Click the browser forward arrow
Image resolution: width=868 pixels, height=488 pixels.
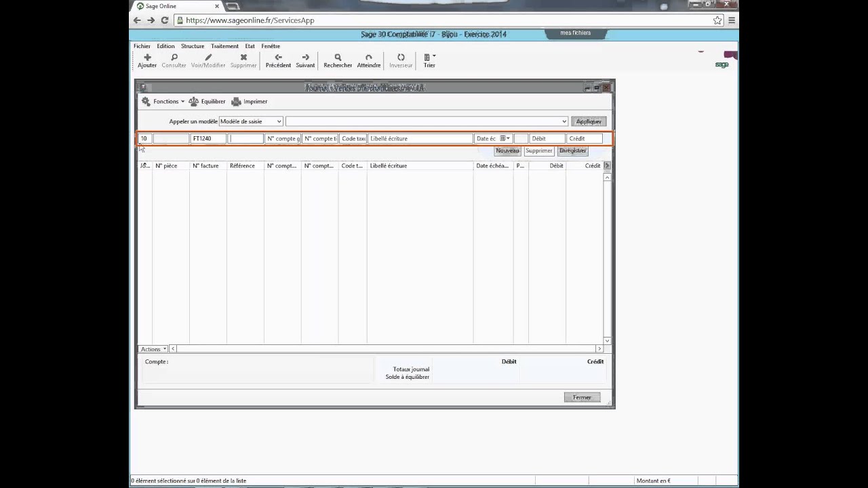151,20
